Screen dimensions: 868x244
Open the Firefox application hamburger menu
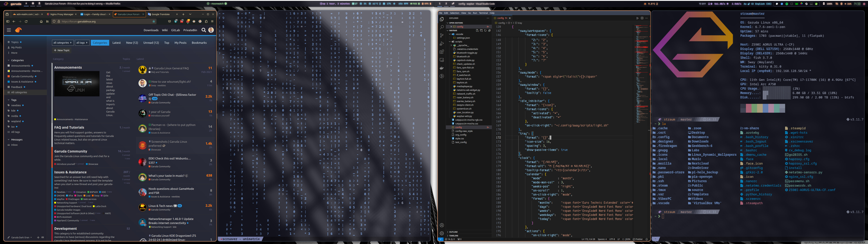click(212, 21)
